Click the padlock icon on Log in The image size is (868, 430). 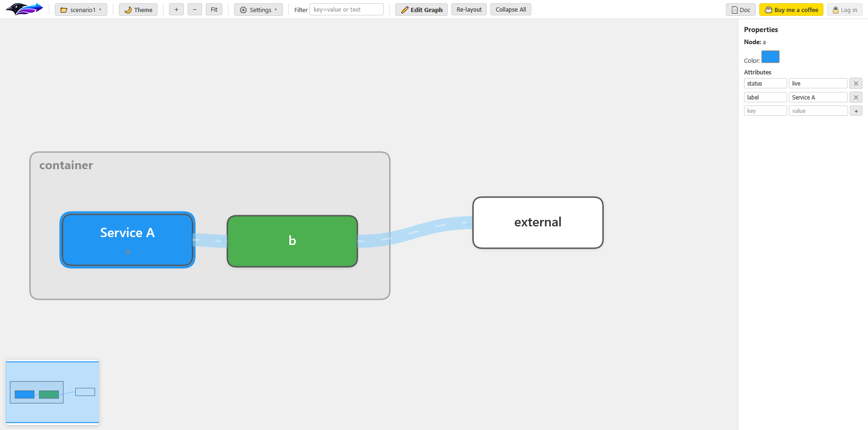click(836, 10)
